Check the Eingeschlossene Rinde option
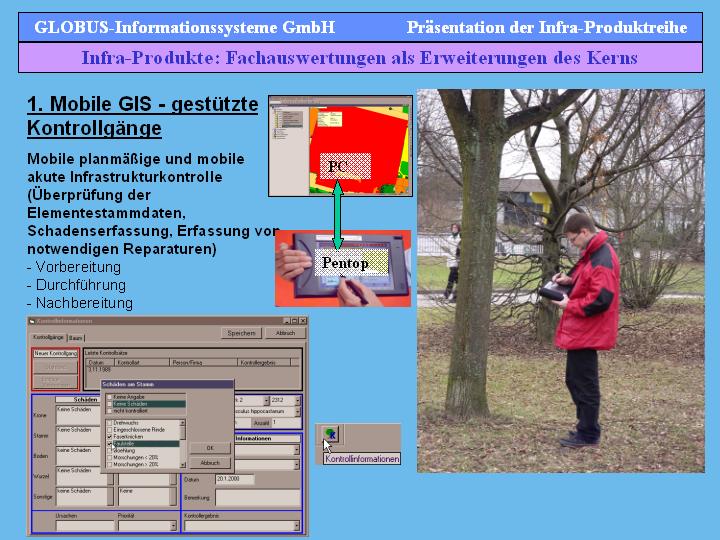This screenshot has height=540, width=720. coord(109,430)
